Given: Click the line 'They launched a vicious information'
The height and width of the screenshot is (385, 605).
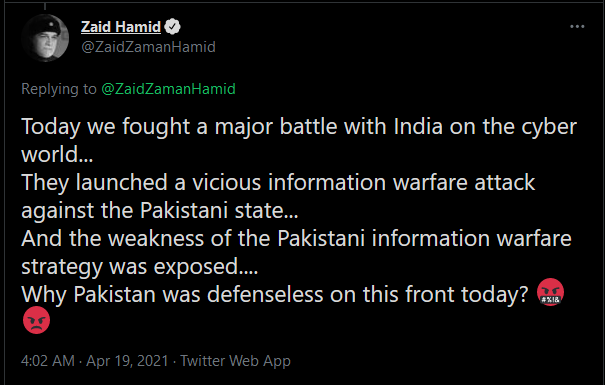Looking at the screenshot, I should point(278,182).
